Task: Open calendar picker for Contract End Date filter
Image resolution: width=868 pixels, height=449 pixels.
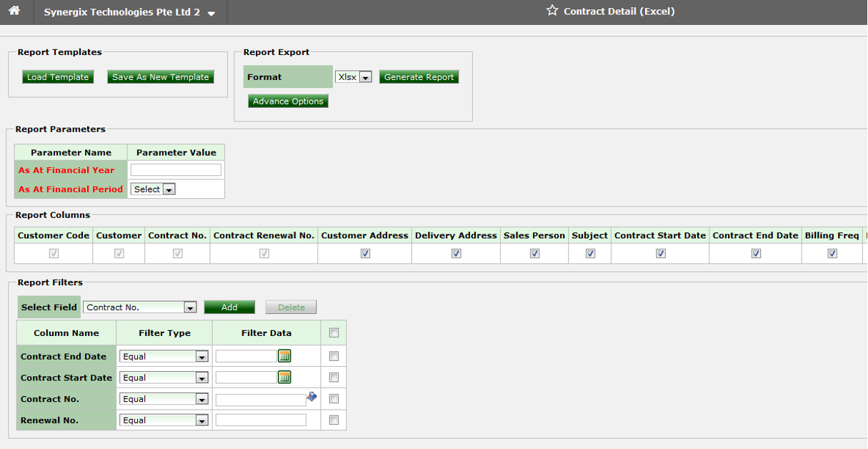Action: tap(284, 355)
